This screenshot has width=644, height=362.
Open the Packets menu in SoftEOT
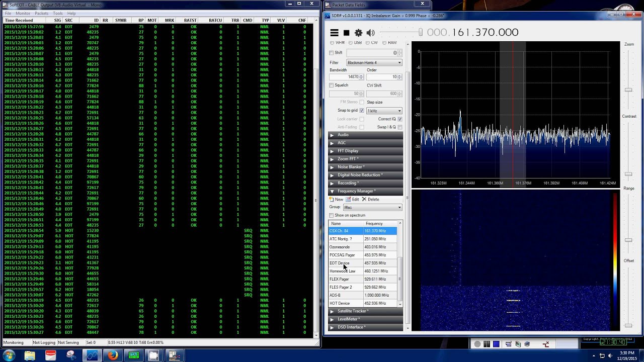tap(41, 13)
